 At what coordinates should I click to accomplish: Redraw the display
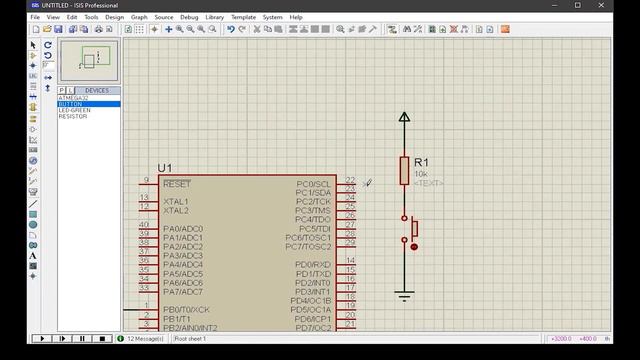pos(128,29)
